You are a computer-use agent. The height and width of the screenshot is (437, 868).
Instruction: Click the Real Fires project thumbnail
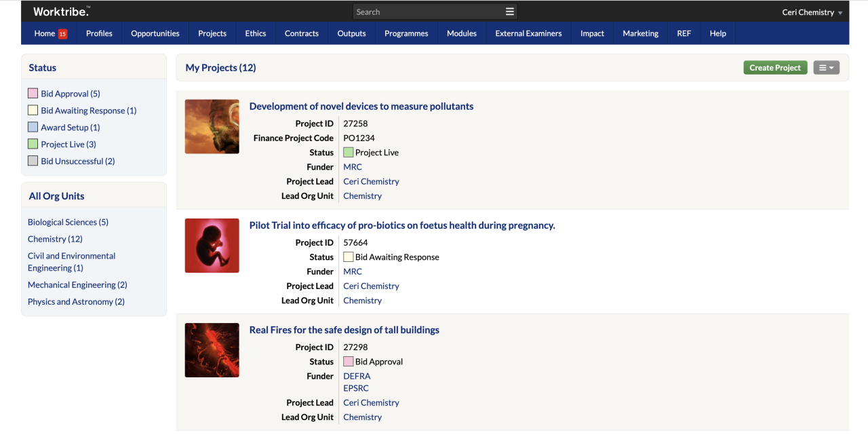tap(212, 350)
